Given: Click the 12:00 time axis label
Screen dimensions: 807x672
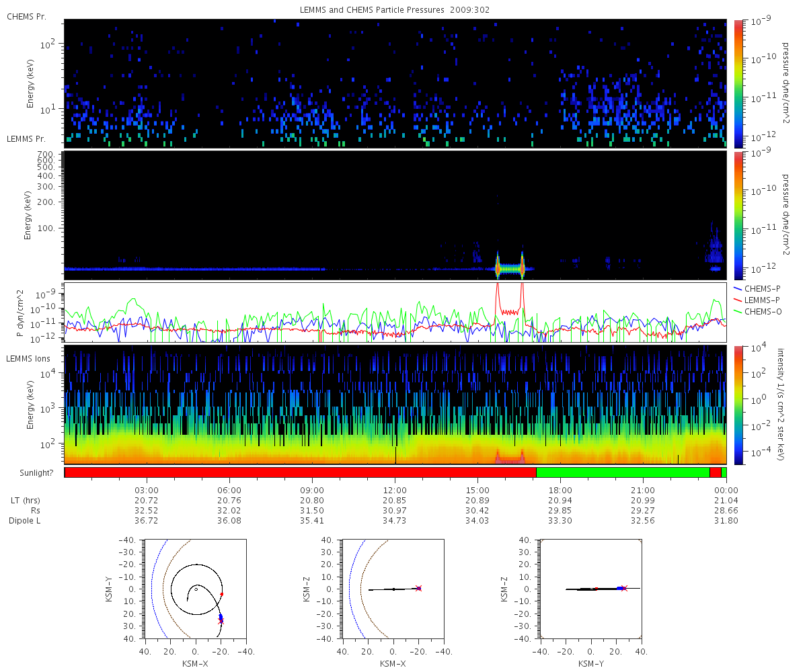Looking at the screenshot, I should (x=395, y=490).
